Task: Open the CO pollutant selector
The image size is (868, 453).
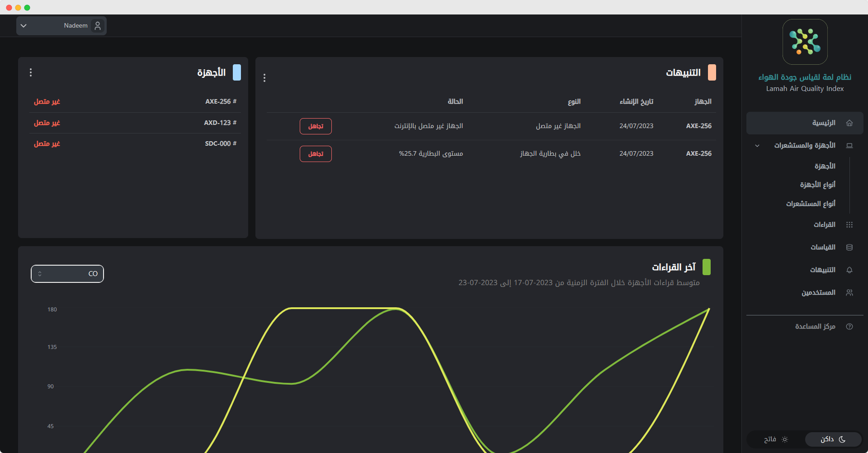Action: (67, 274)
